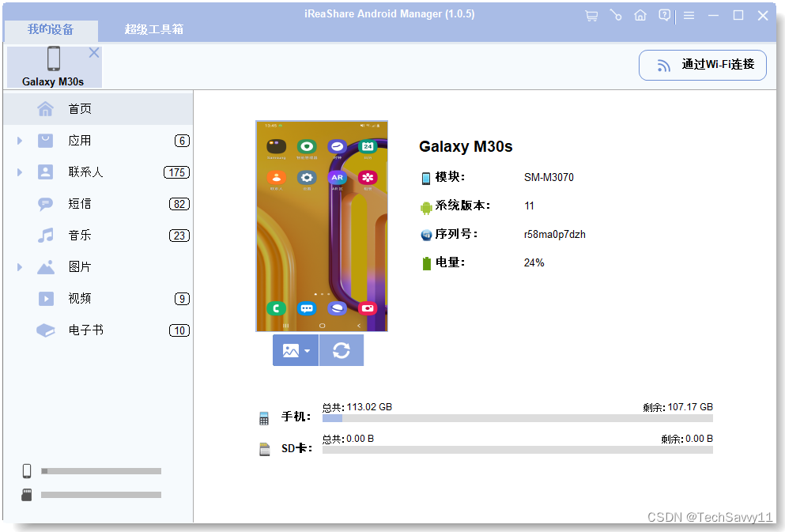Click the speech bubble icon beside 短信

pos(46,204)
